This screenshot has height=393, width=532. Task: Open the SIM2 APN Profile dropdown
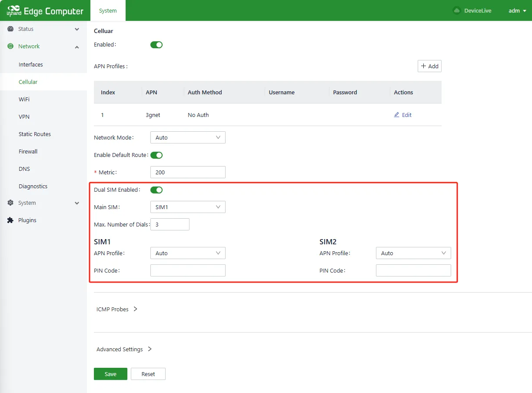[413, 253]
